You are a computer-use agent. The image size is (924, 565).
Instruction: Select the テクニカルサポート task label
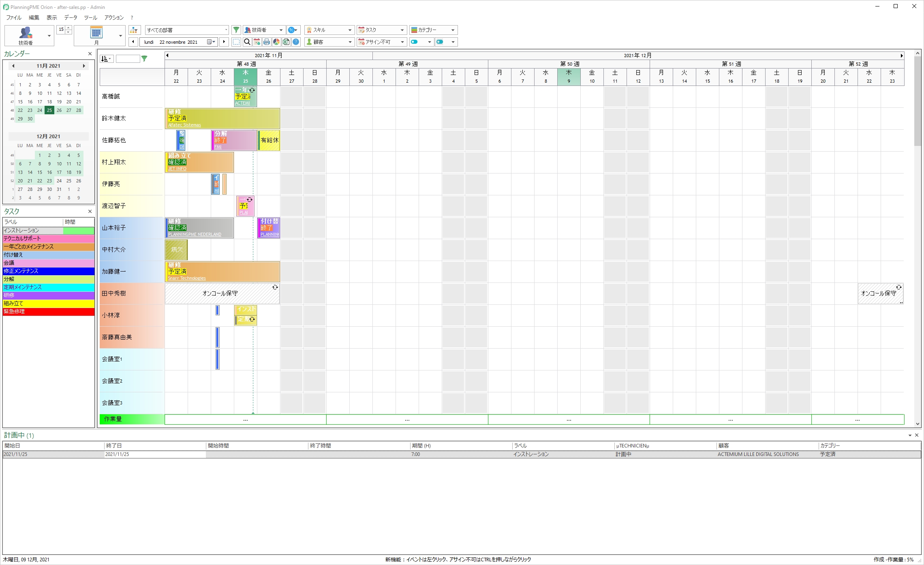(x=49, y=238)
